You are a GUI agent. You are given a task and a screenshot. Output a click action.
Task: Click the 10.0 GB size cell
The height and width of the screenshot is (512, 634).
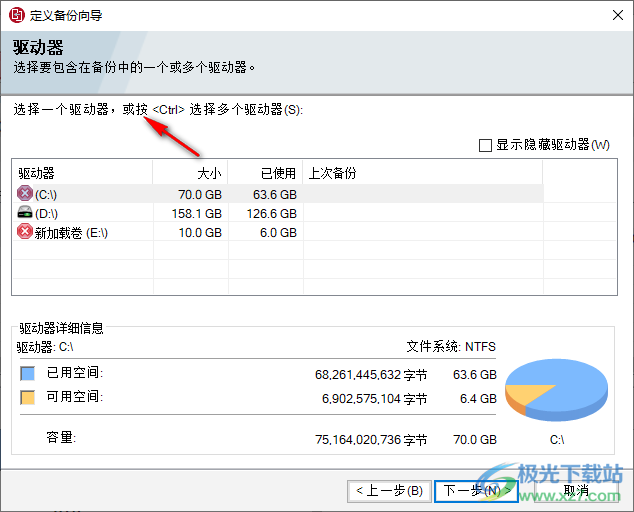200,233
